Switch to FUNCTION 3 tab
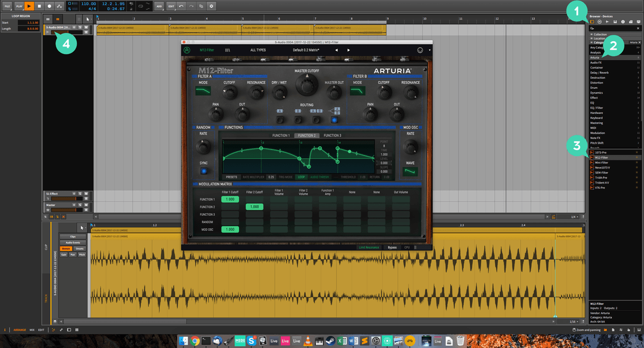Image resolution: width=644 pixels, height=348 pixels. coord(332,135)
